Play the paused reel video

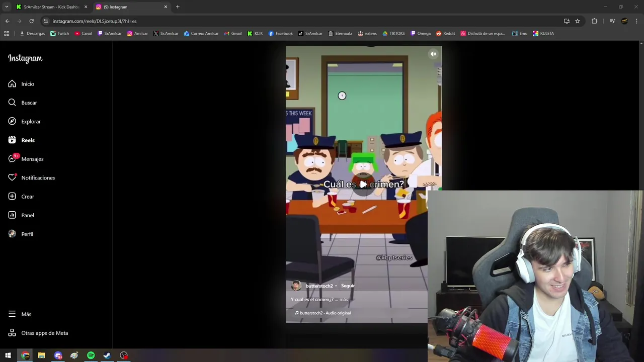tap(363, 184)
